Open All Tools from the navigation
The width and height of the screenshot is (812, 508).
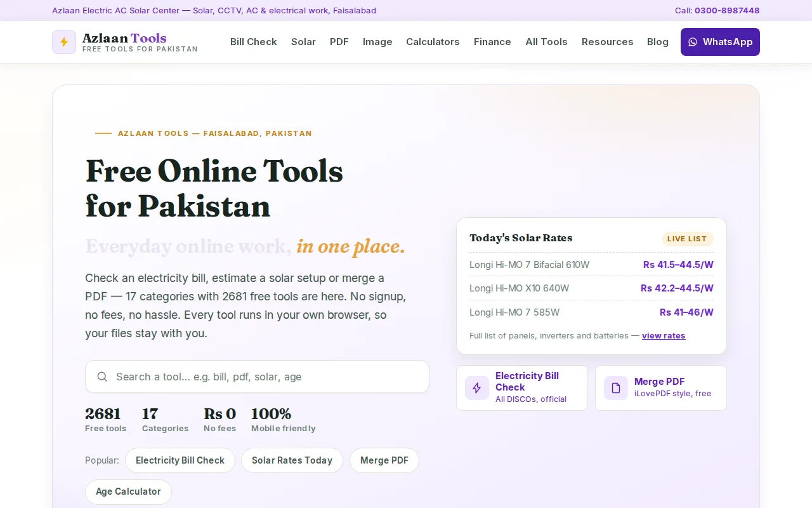(546, 42)
